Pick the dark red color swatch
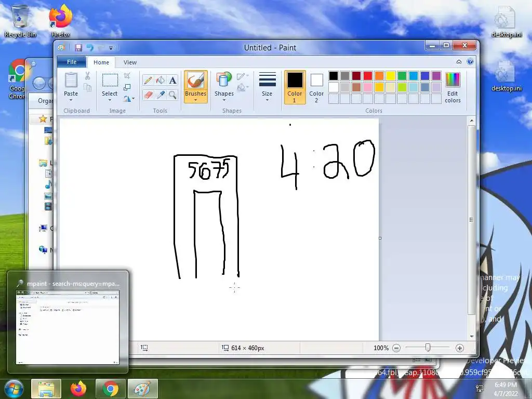This screenshot has height=399, width=532. pos(356,76)
